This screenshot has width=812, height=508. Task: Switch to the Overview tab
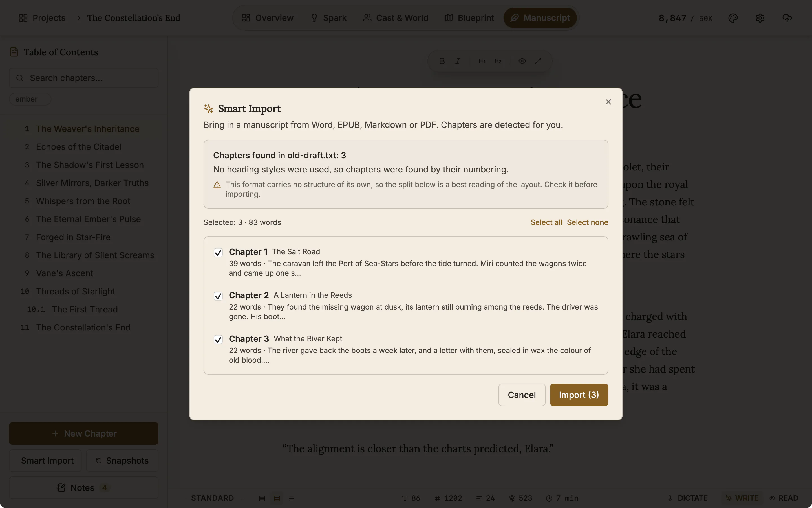(268, 18)
